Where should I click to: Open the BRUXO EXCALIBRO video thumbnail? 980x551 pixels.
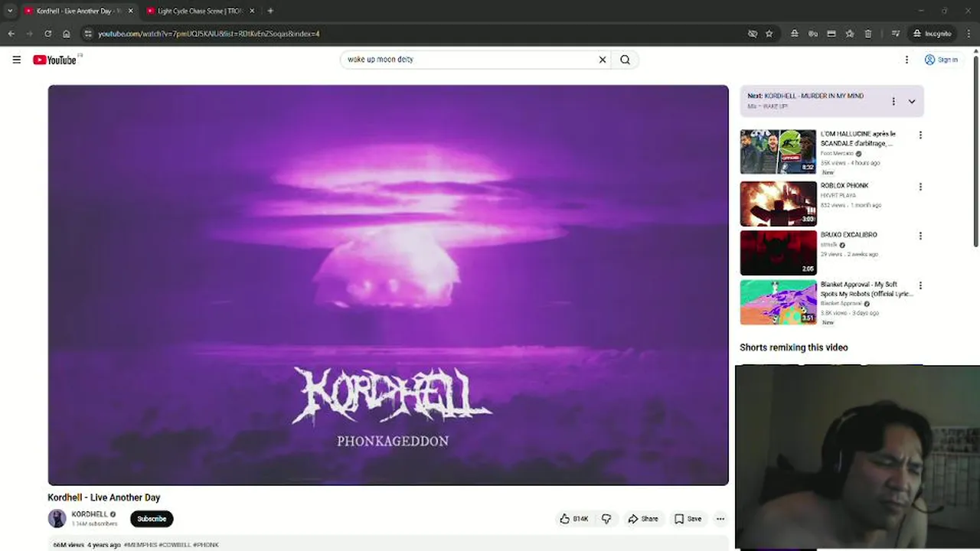(778, 253)
